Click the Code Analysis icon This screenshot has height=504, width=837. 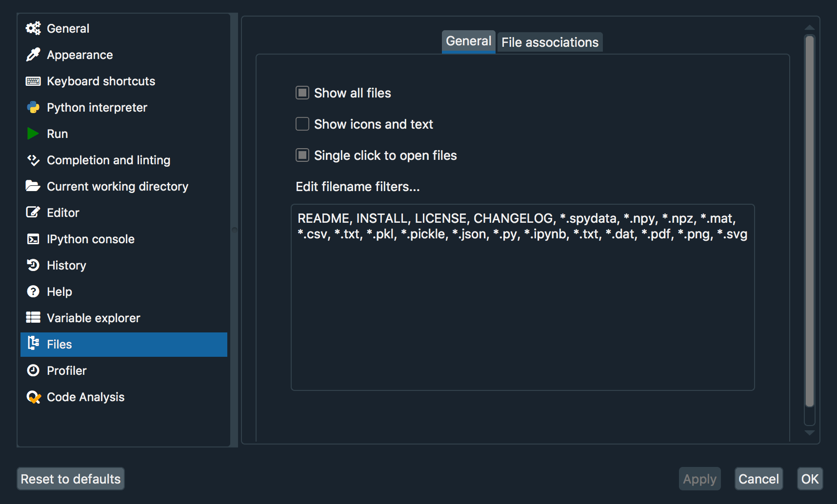pos(33,397)
